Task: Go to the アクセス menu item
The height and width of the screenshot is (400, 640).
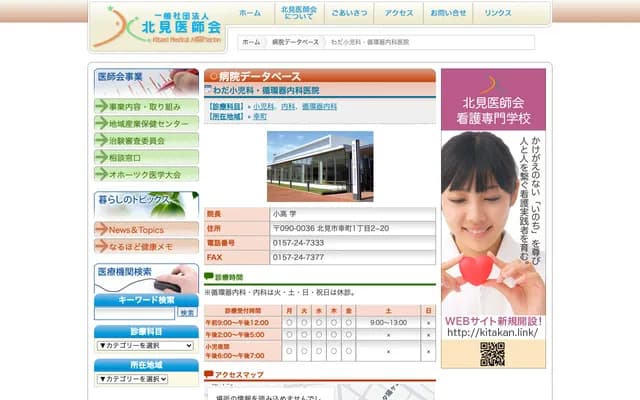Action: pyautogui.click(x=399, y=13)
